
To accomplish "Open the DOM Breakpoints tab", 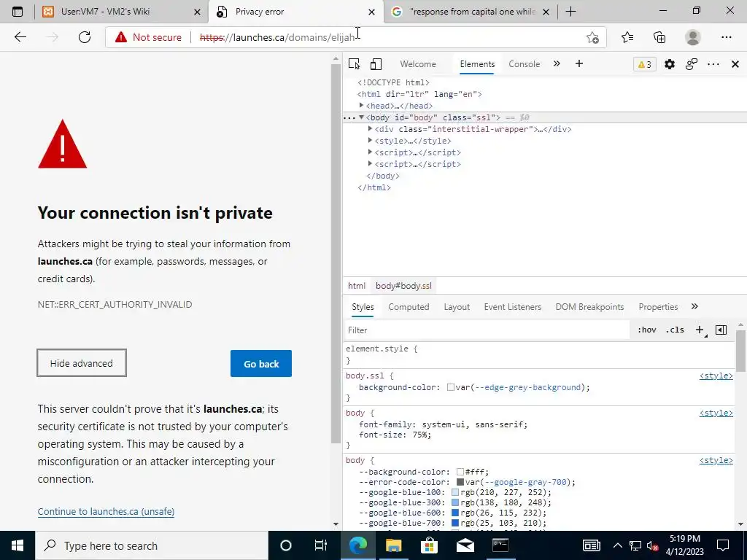I will [x=589, y=307].
